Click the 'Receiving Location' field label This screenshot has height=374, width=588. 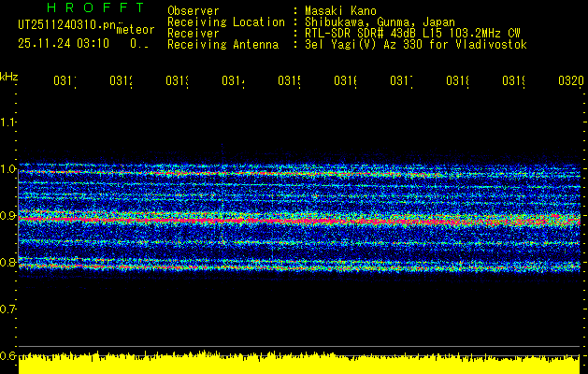pos(226,22)
